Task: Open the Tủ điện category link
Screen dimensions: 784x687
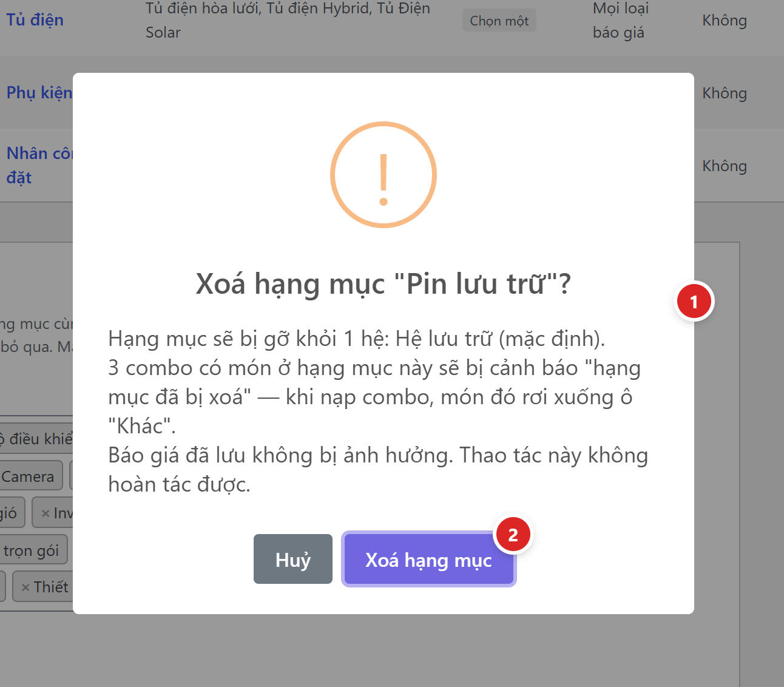Action: pyautogui.click(x=35, y=20)
